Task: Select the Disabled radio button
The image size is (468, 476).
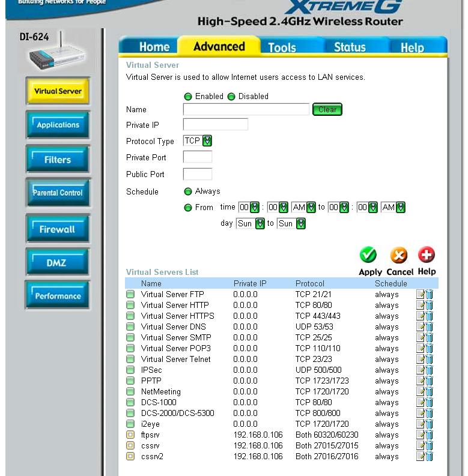Action: 231,97
